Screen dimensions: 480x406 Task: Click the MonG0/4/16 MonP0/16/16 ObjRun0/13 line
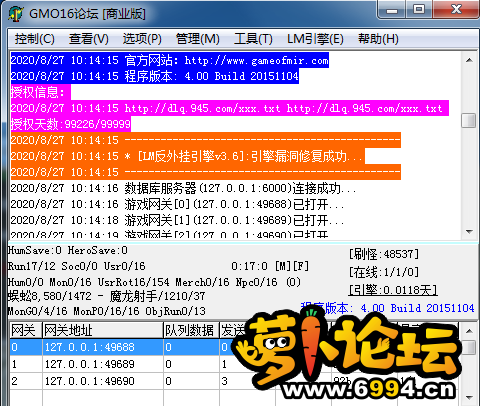click(x=107, y=311)
